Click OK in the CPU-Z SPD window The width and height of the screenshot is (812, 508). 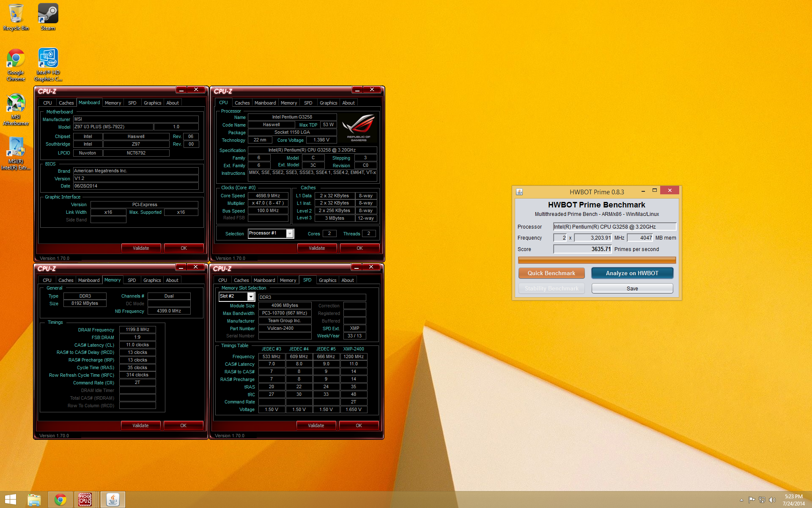(x=359, y=425)
